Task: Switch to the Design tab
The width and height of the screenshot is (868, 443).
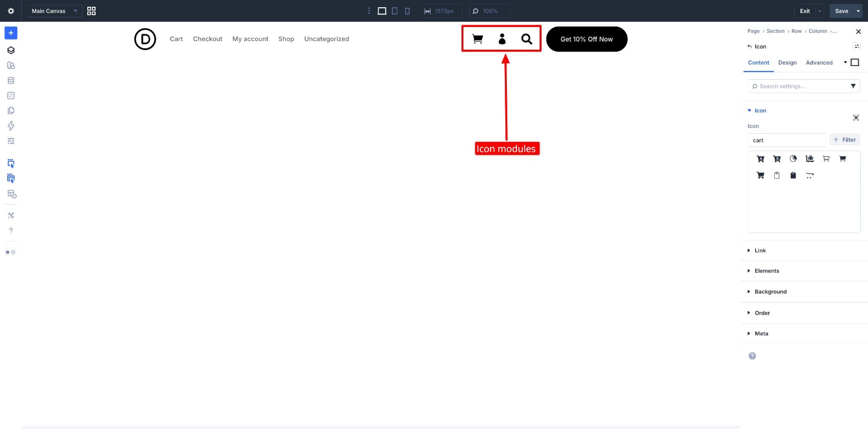Action: [787, 62]
